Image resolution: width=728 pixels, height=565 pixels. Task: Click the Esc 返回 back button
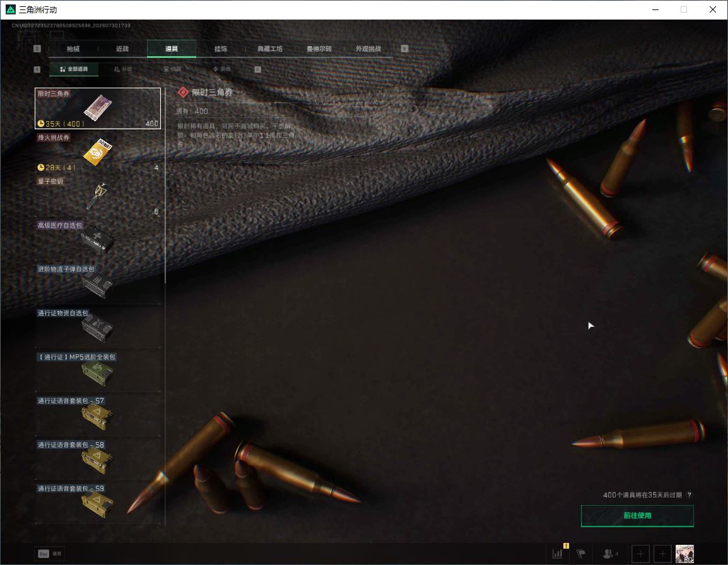[50, 554]
